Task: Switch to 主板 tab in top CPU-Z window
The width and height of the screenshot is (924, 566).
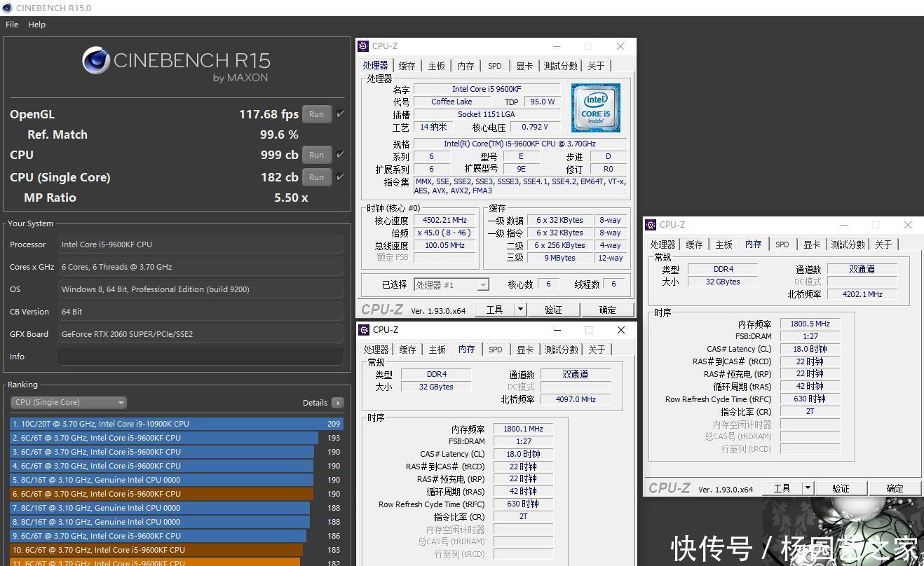Action: (436, 66)
